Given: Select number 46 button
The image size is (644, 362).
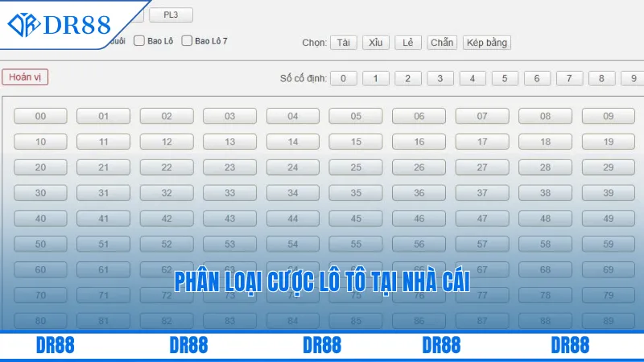Looking at the screenshot, I should (x=419, y=218).
